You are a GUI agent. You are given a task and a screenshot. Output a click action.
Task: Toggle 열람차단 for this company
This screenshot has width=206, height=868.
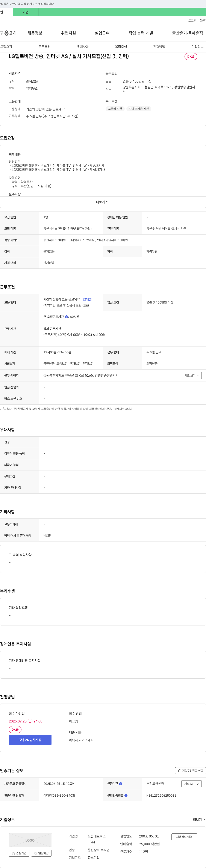[x=41, y=853]
